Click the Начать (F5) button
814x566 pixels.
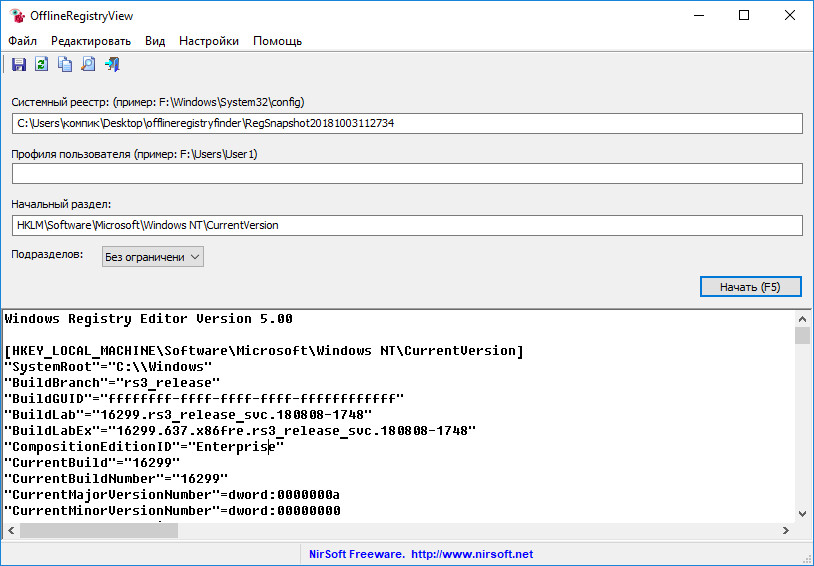tap(750, 287)
